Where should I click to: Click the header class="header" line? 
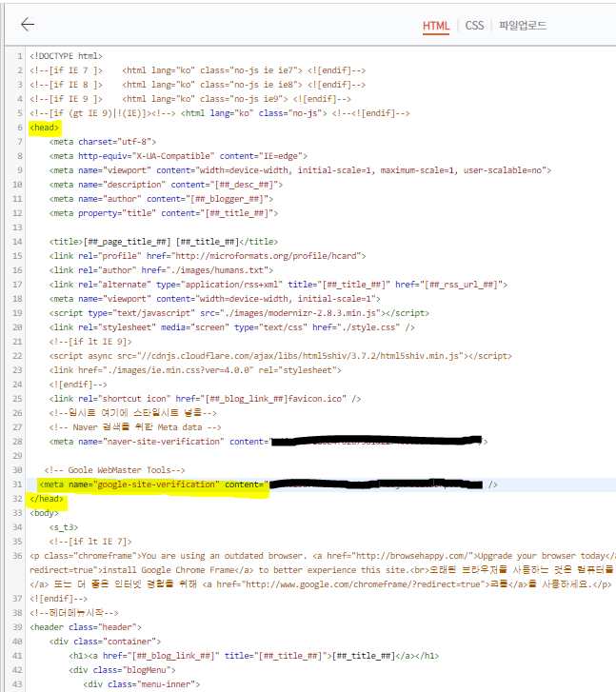[86, 627]
